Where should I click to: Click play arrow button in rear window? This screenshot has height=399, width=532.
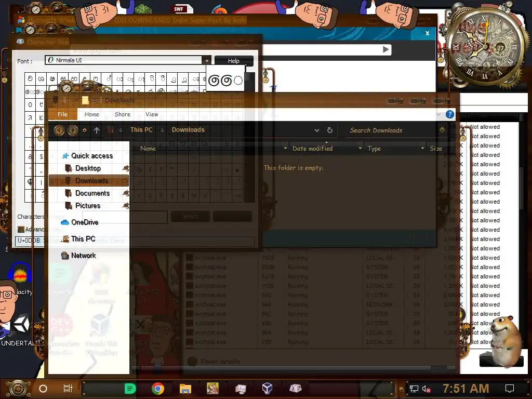pyautogui.click(x=385, y=49)
